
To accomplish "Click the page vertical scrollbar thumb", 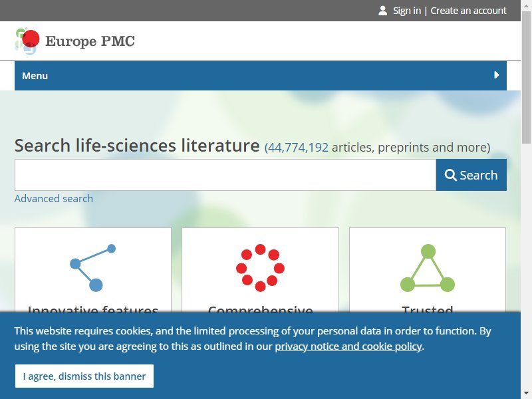I will click(526, 77).
